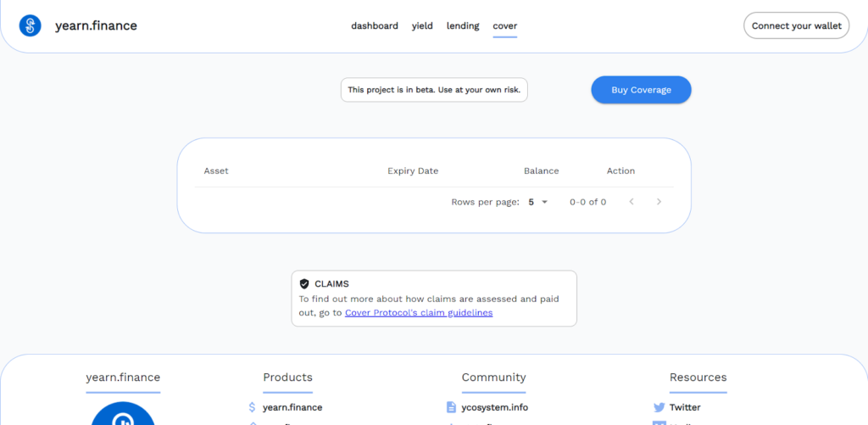
Task: Open the Twitter link in Resources
Action: click(x=685, y=407)
